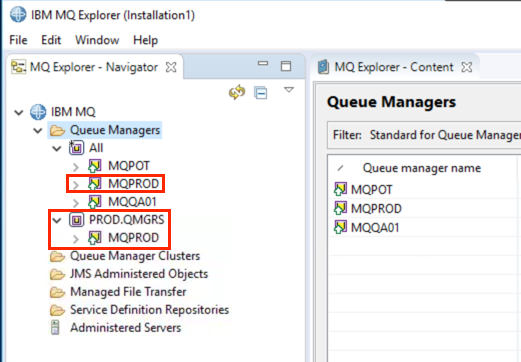Viewport: 521px width, 362px height.
Task: Close the MQ Explorer - Content tab
Action: tap(467, 67)
